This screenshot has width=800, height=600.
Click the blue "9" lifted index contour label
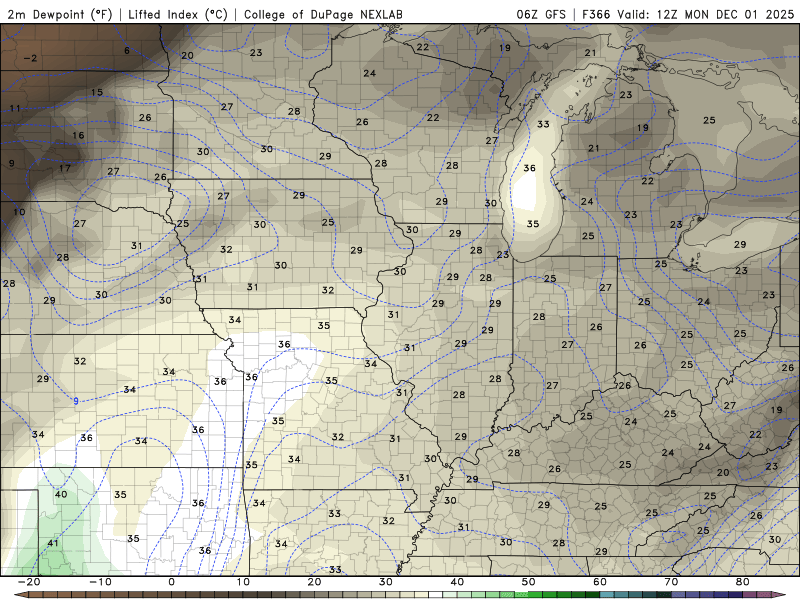point(76,401)
